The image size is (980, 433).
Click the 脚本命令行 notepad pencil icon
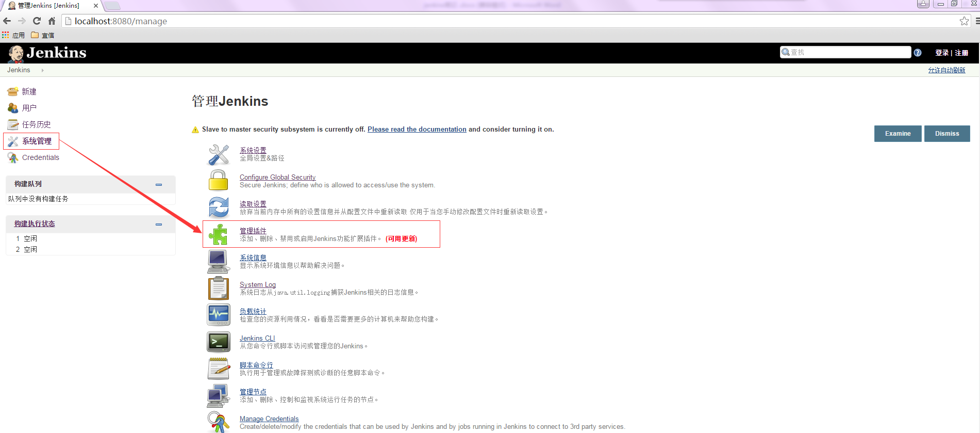click(219, 368)
